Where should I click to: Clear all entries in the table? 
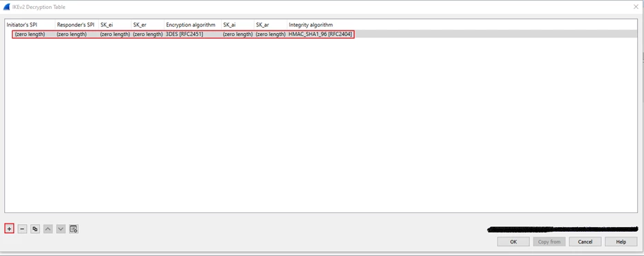point(73,229)
